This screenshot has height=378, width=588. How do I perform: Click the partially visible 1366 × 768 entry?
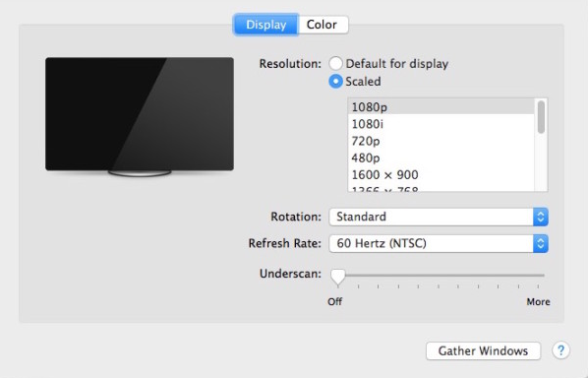[x=441, y=188]
